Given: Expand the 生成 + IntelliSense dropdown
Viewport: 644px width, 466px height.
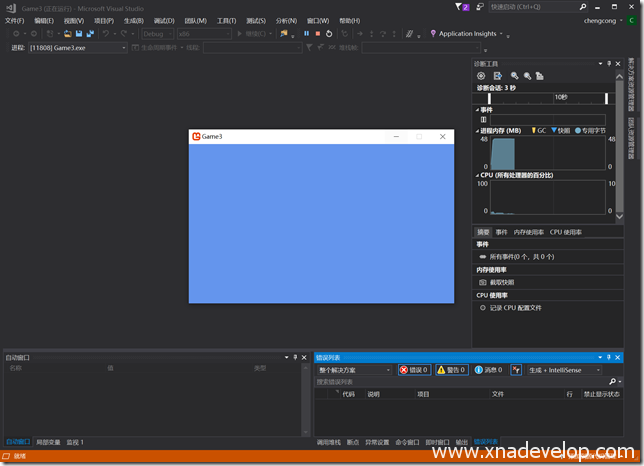Looking at the screenshot, I should (x=564, y=370).
